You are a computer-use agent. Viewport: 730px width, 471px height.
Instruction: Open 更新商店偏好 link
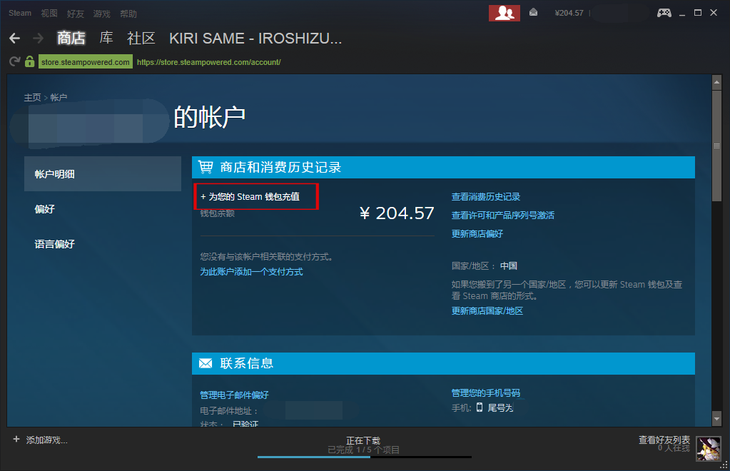coord(477,234)
